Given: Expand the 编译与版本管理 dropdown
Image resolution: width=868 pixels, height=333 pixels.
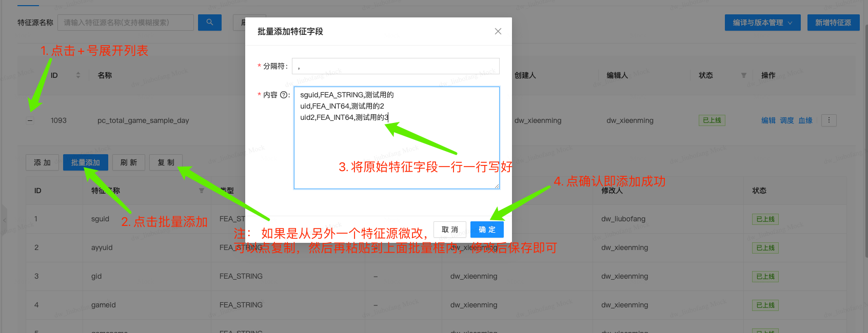Looking at the screenshot, I should [762, 23].
